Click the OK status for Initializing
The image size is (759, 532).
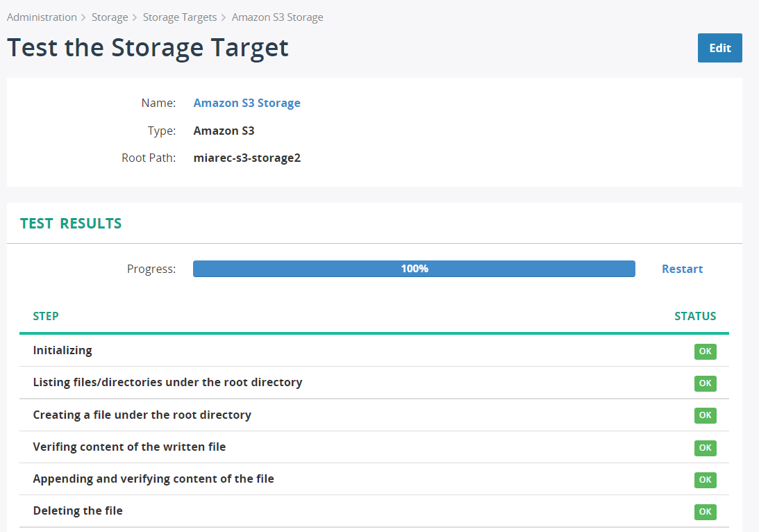click(x=706, y=351)
